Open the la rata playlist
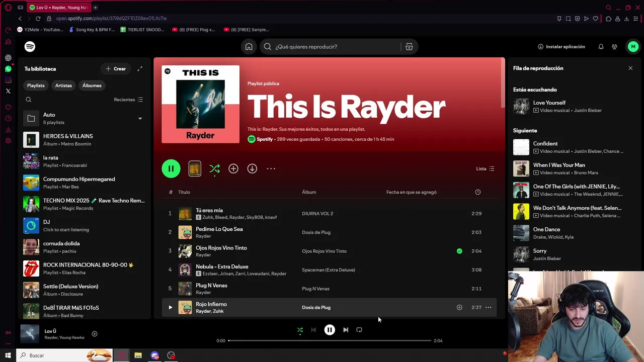Viewport: 644px width, 362px height. click(x=85, y=161)
